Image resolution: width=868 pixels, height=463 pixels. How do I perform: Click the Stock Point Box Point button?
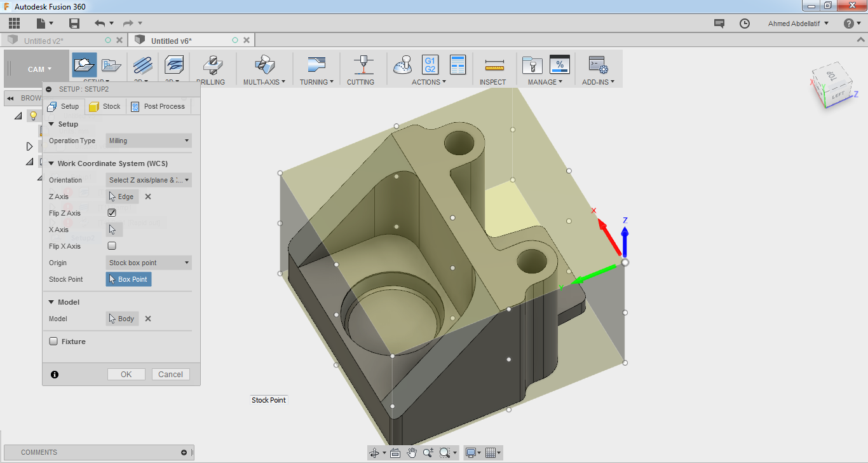(x=128, y=279)
